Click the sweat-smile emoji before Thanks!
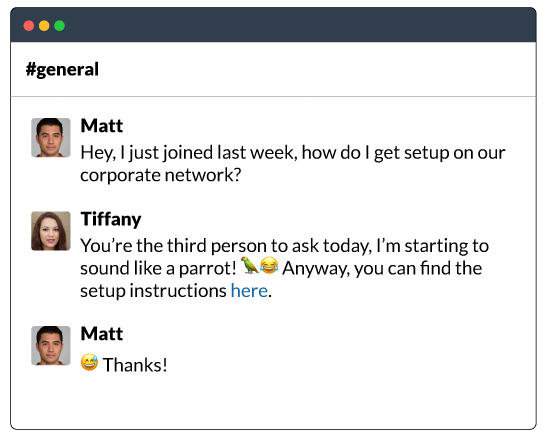The image size is (550, 444). point(89,362)
